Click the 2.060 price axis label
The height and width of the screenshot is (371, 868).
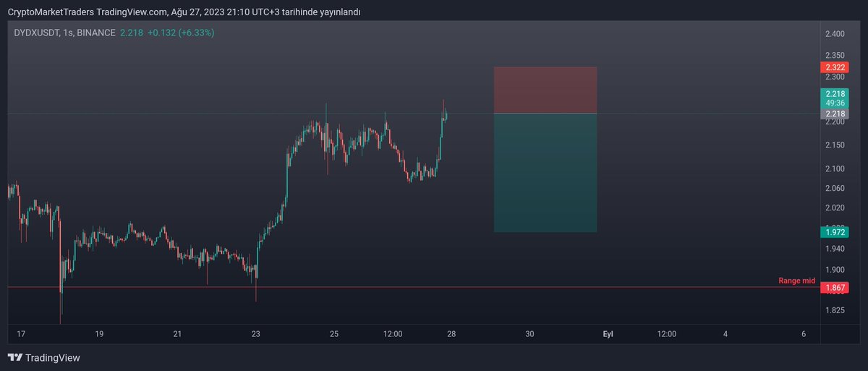coord(835,188)
